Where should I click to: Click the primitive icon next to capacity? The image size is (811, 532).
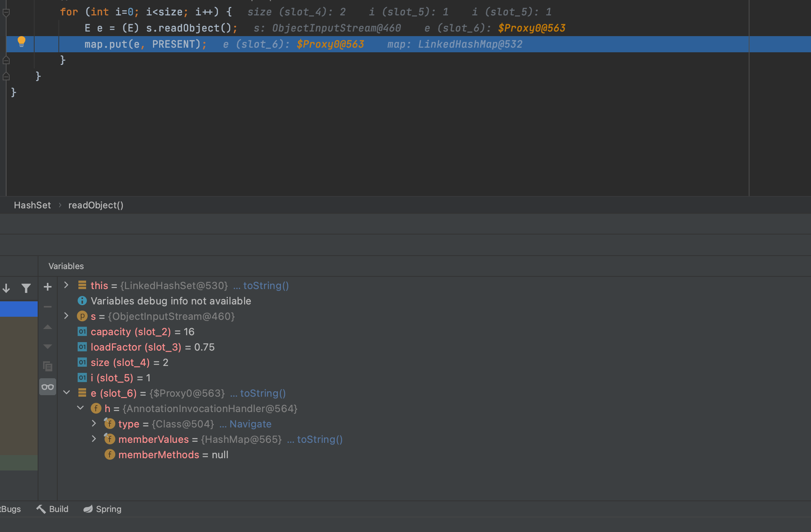tap(82, 331)
